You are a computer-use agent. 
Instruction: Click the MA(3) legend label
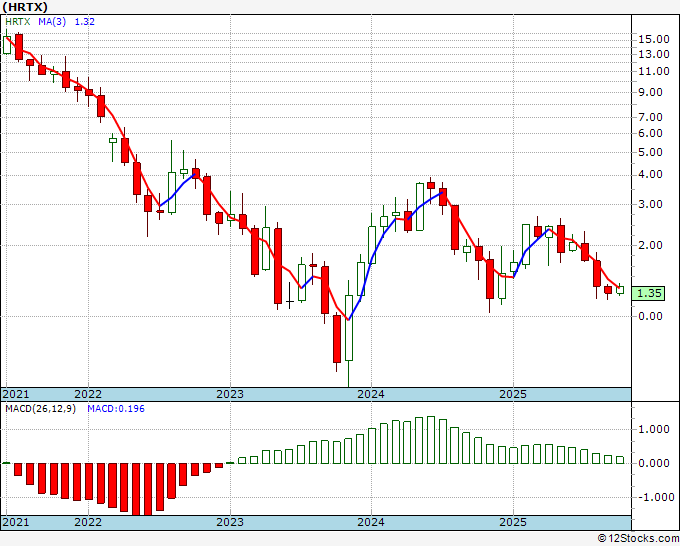point(52,22)
